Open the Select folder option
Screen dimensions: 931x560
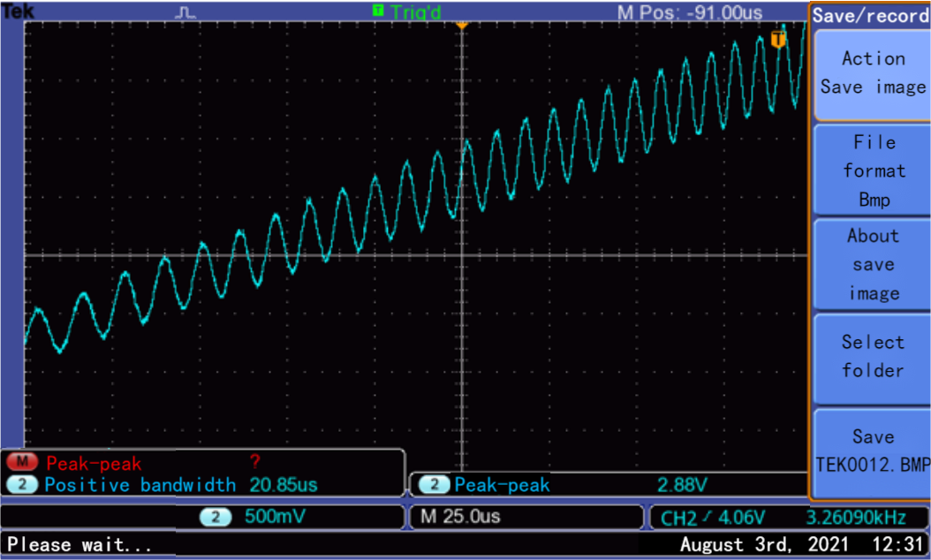[x=872, y=356]
